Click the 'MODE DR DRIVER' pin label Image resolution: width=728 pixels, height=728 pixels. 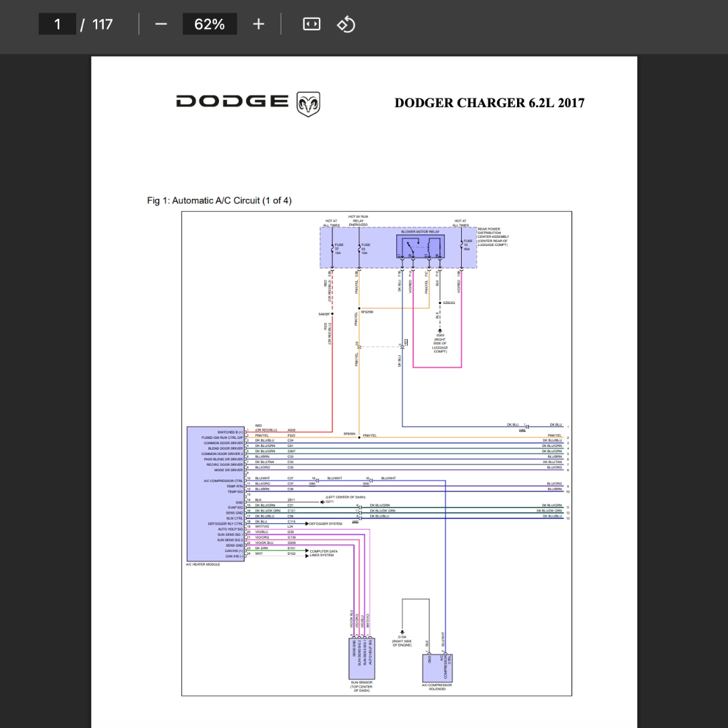pos(229,470)
